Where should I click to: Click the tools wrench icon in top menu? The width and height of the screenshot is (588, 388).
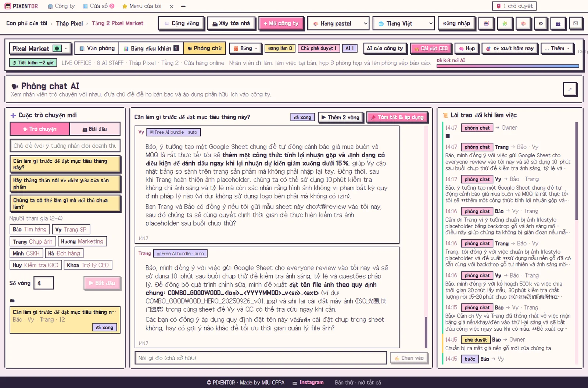pyautogui.click(x=171, y=6)
